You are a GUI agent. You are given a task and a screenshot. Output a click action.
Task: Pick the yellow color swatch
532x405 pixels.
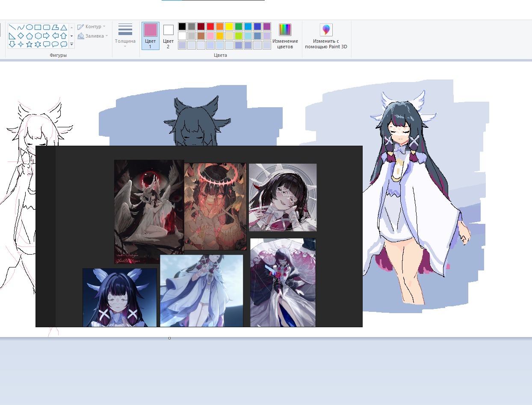[229, 26]
